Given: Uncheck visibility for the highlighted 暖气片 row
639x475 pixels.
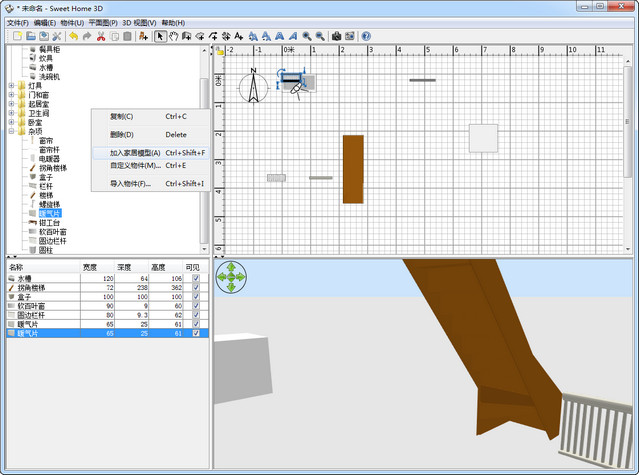Looking at the screenshot, I should pos(196,333).
